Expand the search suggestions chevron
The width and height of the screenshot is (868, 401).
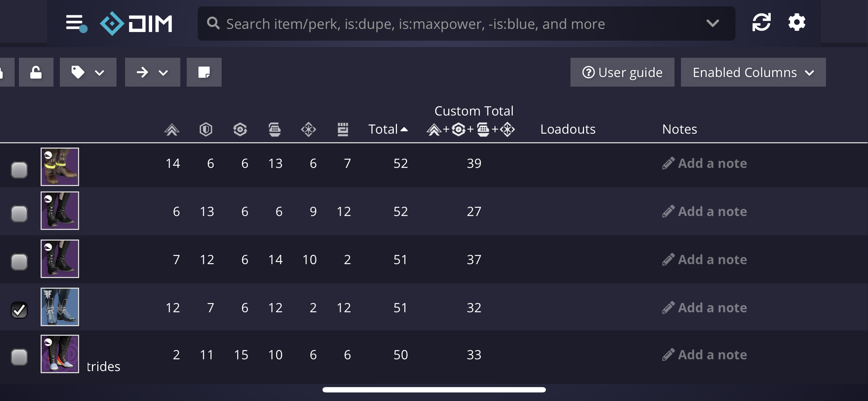click(712, 23)
